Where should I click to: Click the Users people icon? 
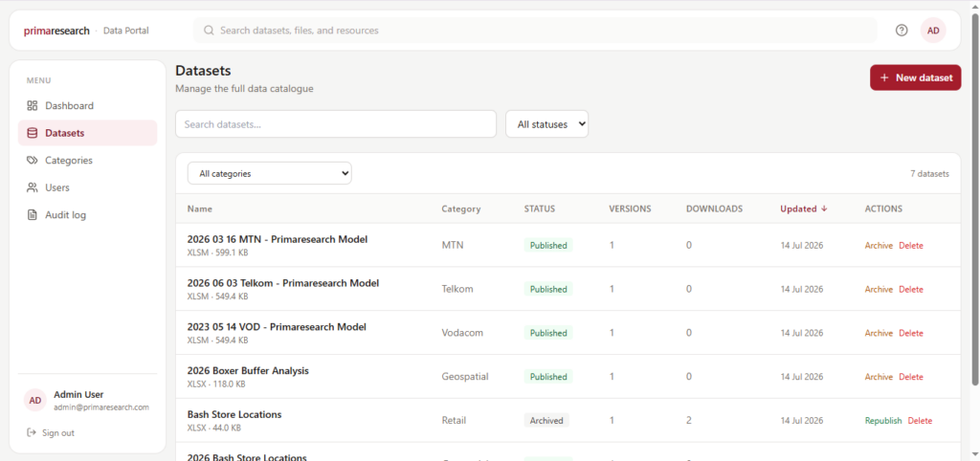33,187
